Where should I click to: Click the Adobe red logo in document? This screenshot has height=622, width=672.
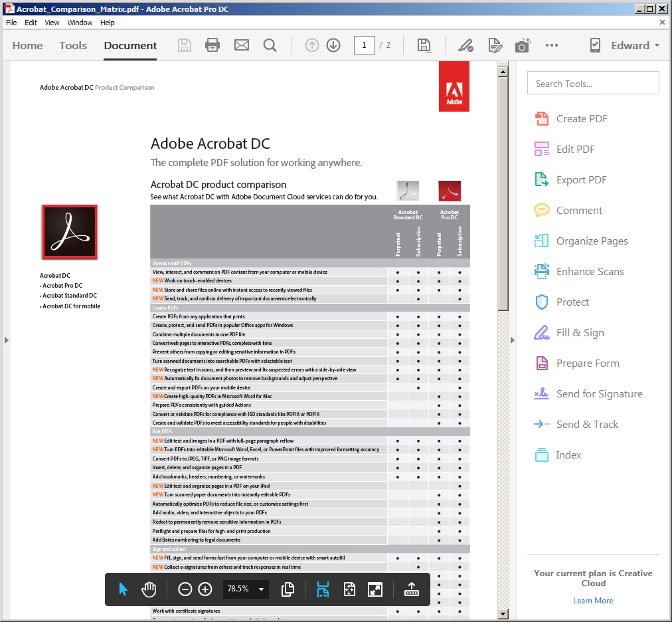(x=454, y=86)
